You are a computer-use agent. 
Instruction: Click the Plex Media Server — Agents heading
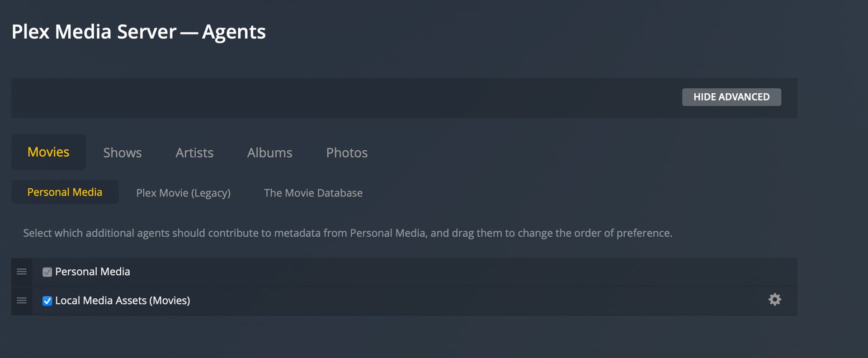point(138,32)
